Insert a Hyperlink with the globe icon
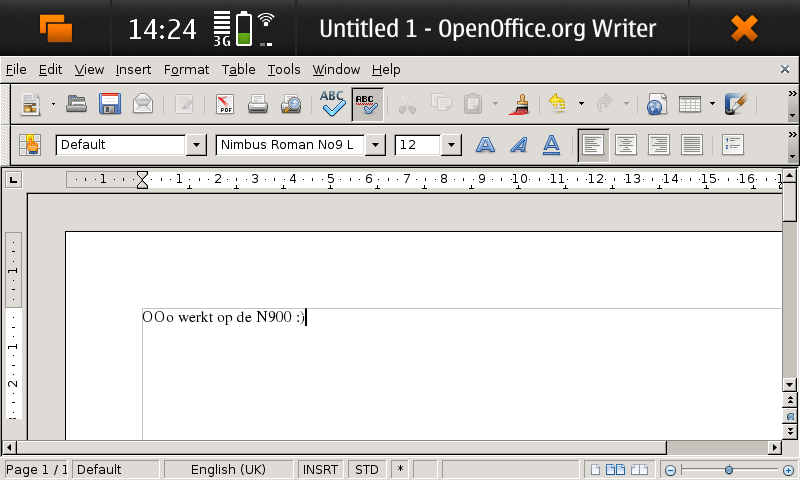The width and height of the screenshot is (800, 480). [656, 104]
